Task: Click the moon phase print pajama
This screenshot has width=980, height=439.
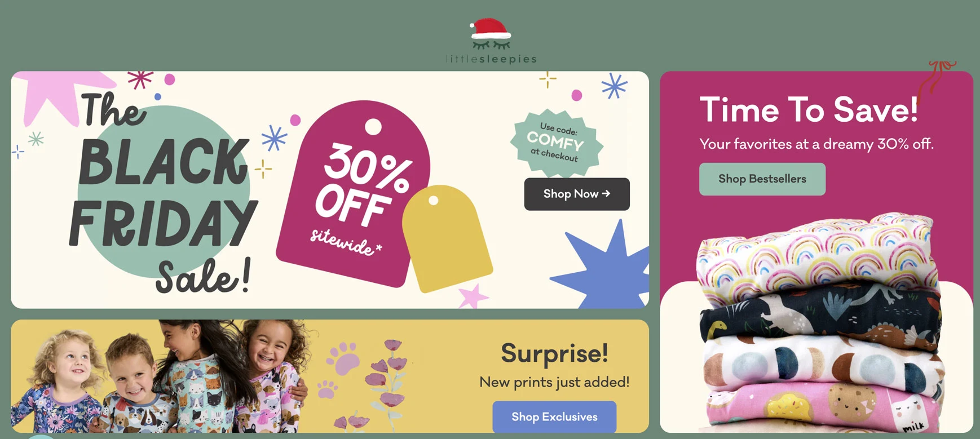Action: click(x=820, y=361)
